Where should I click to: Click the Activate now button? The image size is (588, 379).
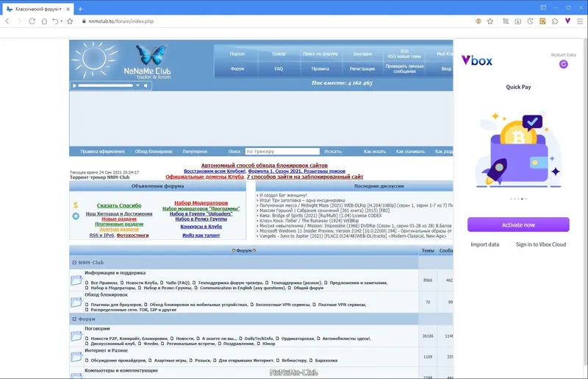coord(518,224)
